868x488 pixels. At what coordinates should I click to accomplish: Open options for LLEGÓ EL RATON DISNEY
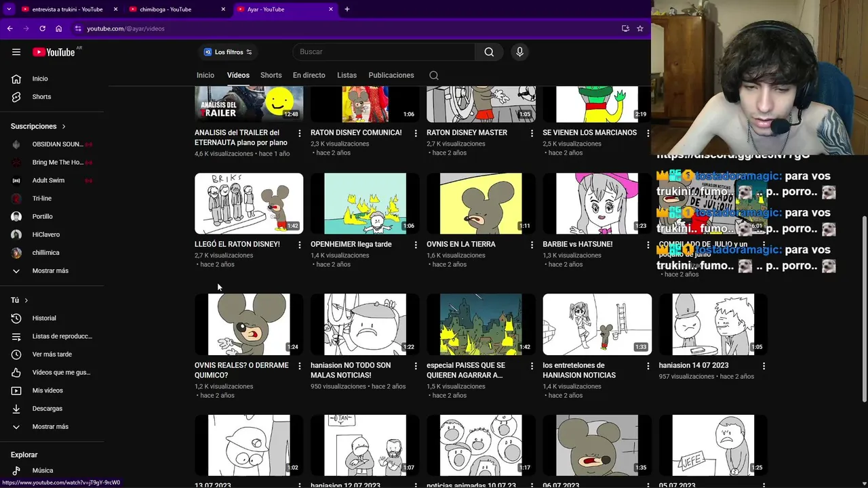click(300, 245)
